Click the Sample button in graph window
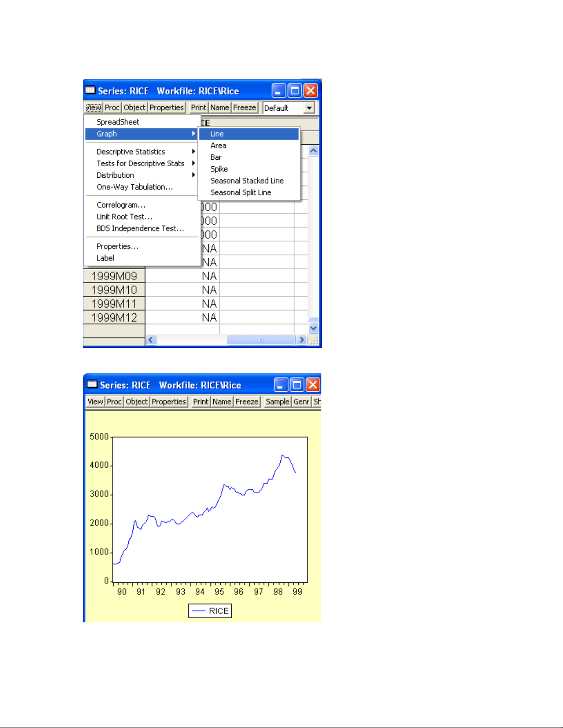Image resolution: width=563 pixels, height=728 pixels. [x=278, y=401]
